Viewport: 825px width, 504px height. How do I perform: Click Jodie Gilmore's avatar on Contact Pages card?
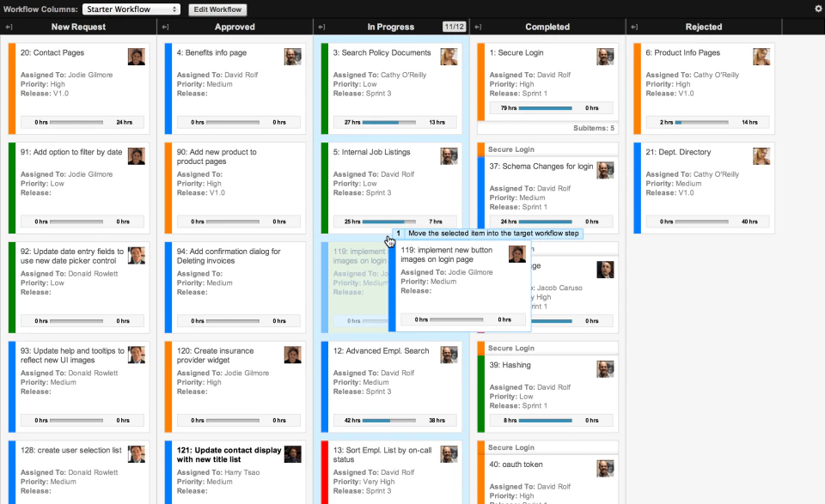click(136, 57)
